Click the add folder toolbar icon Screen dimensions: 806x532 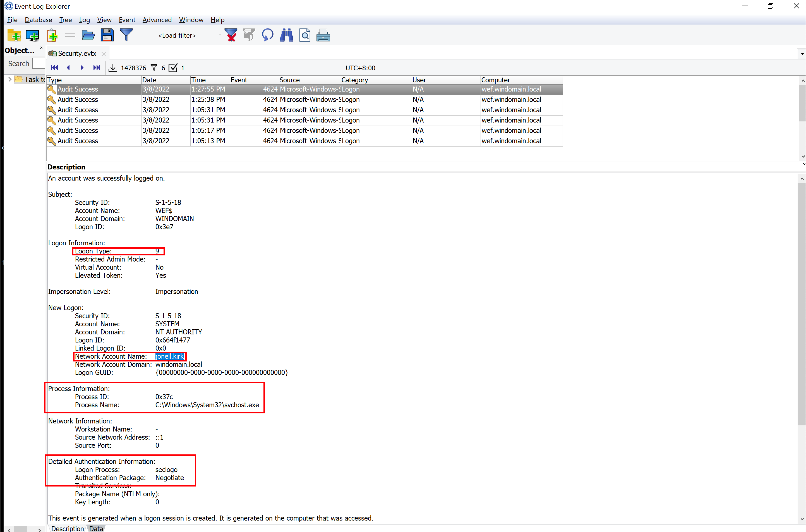(14, 35)
